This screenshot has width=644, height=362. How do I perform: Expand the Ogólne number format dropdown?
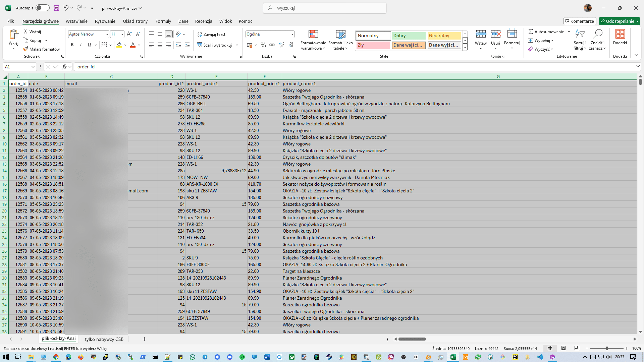coord(292,34)
